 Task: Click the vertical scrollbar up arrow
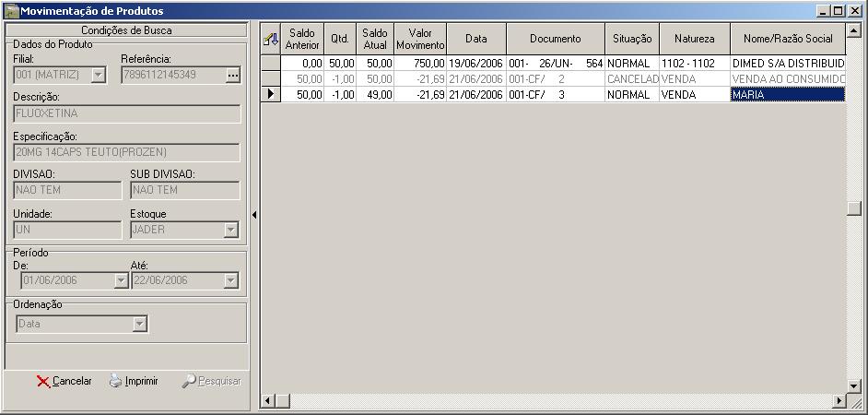pyautogui.click(x=854, y=30)
